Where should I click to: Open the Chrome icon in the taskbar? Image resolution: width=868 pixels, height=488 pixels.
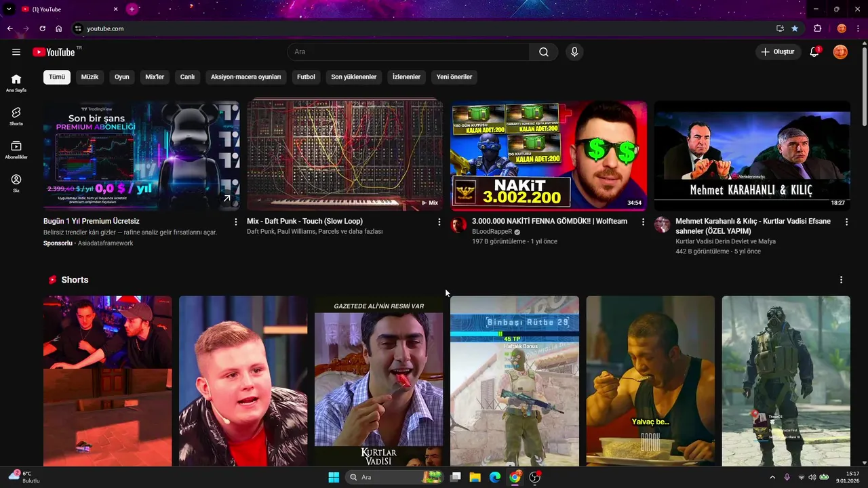point(515,477)
